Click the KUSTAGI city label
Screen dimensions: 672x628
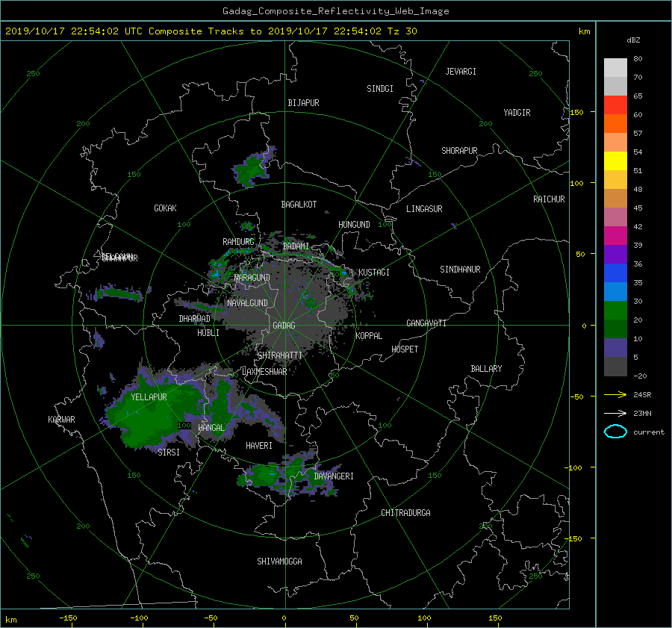point(374,273)
